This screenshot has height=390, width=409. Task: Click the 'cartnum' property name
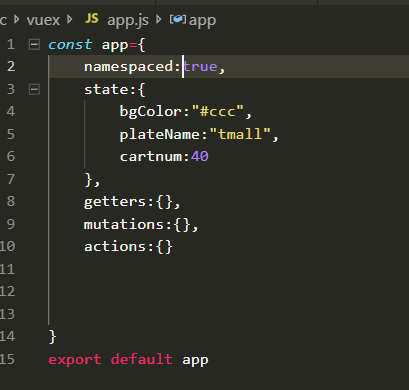pos(151,157)
